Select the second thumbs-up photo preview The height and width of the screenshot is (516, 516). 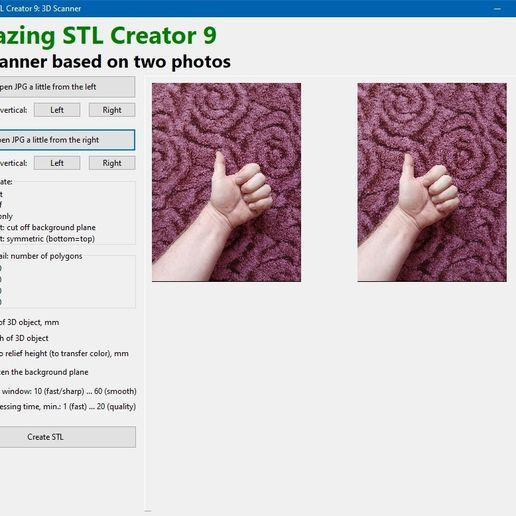point(432,182)
